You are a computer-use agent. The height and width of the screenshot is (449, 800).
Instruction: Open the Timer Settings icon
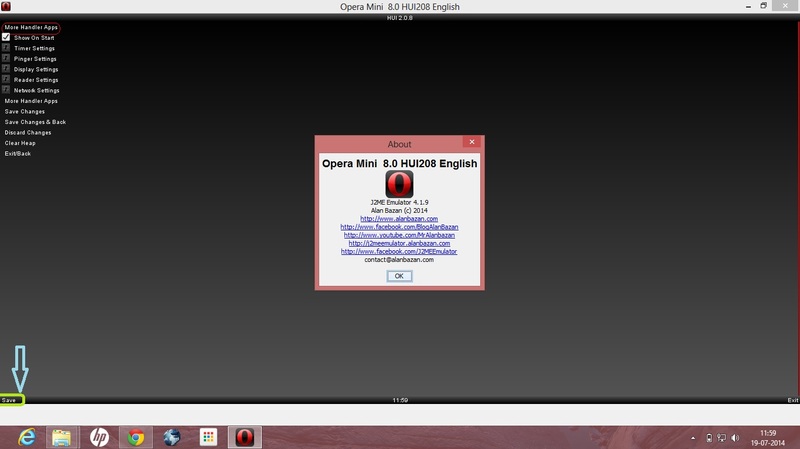6,47
